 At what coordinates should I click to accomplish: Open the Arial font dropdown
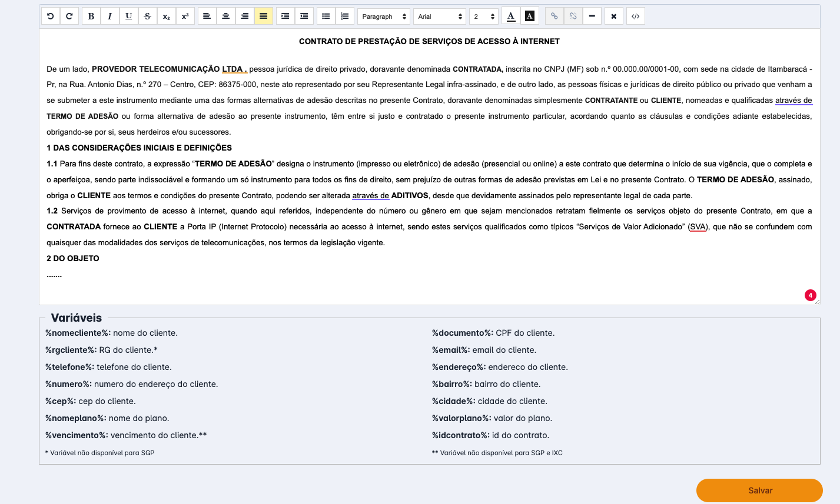tap(439, 16)
